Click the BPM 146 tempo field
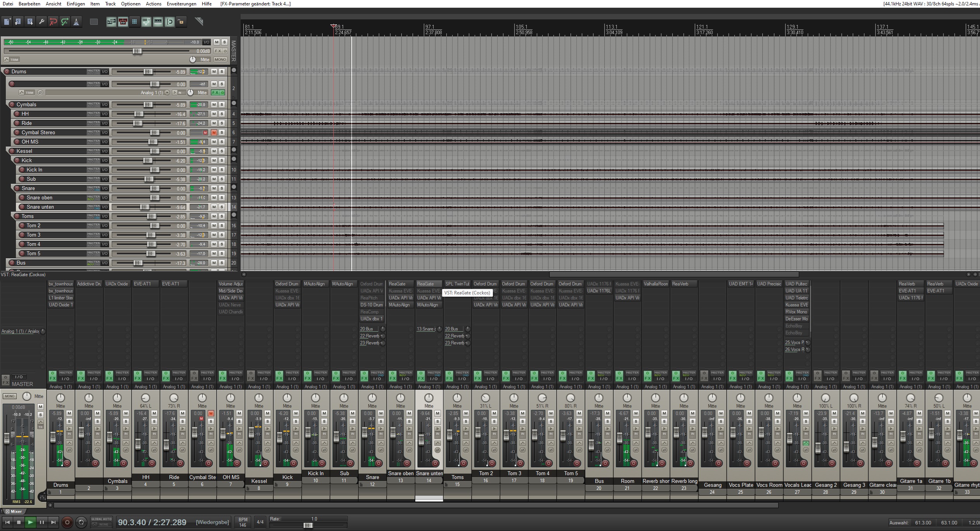Screen dimensions: 980x531 (243, 522)
